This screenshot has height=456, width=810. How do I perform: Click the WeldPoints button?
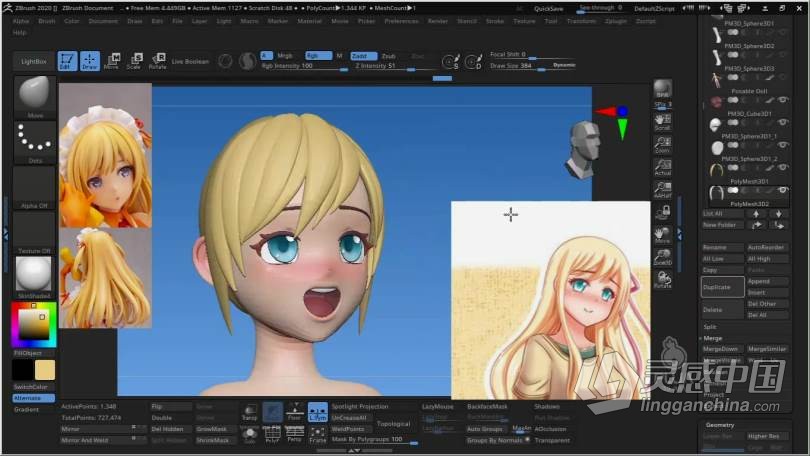(351, 429)
